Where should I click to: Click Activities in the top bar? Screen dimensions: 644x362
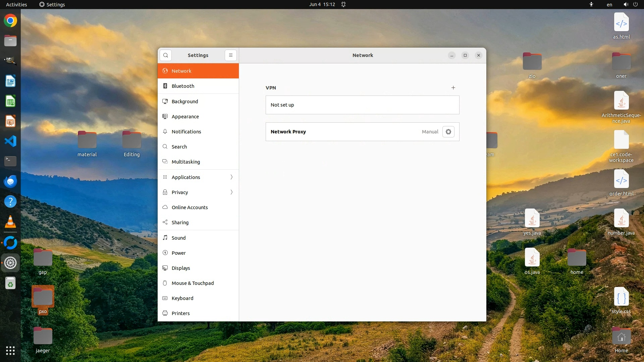pos(16,4)
